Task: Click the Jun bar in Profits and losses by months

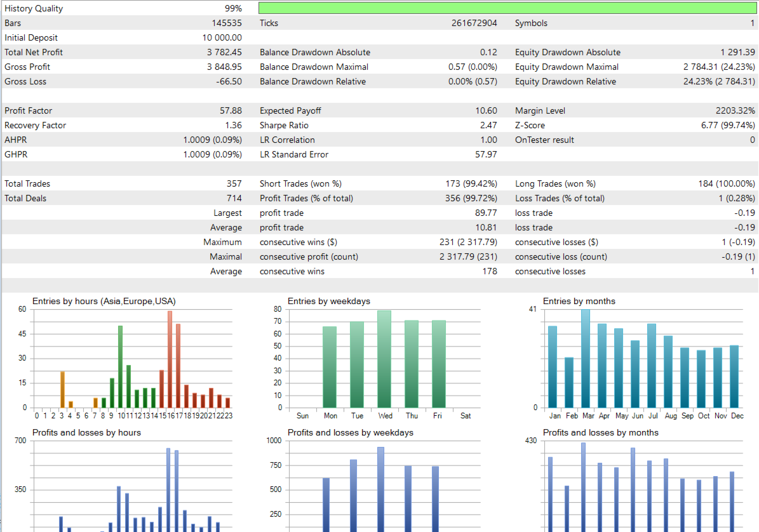Action: point(633,490)
